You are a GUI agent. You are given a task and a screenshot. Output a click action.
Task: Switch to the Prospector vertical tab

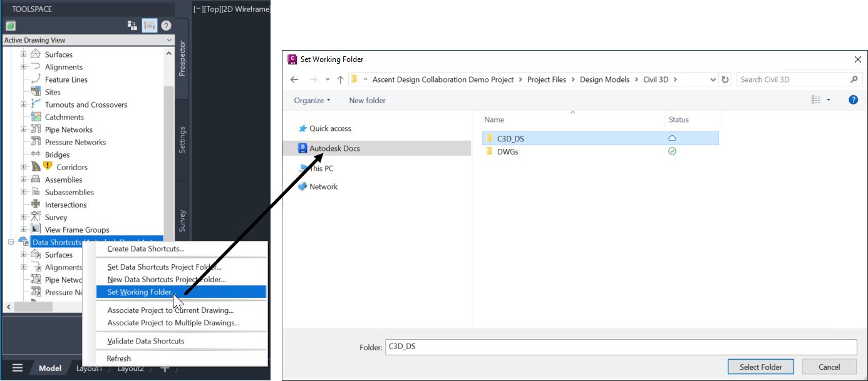pyautogui.click(x=182, y=59)
